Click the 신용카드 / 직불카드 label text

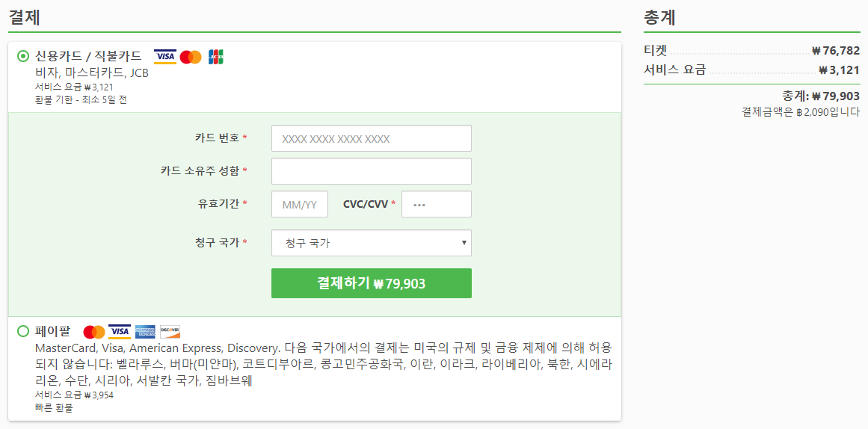click(88, 56)
